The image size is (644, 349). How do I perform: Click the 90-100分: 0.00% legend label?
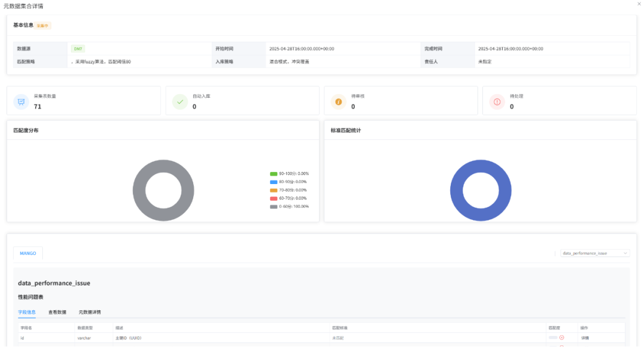point(293,174)
